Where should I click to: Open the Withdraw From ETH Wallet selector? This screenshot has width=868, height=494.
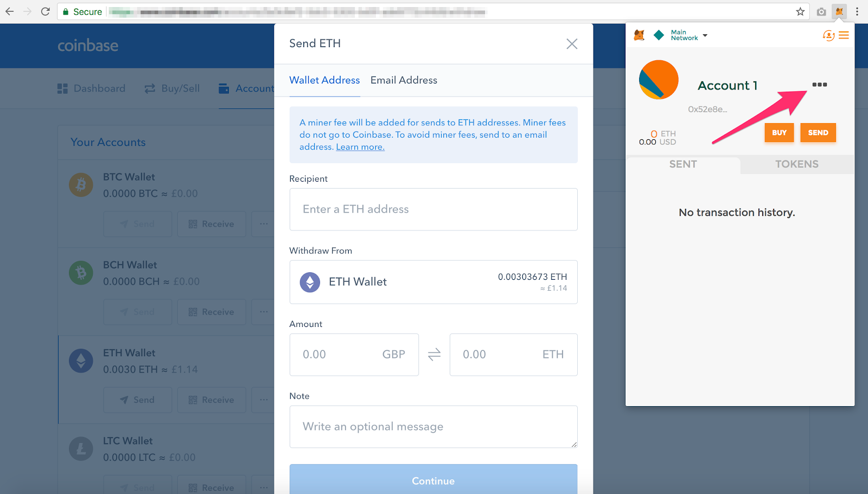tap(433, 282)
